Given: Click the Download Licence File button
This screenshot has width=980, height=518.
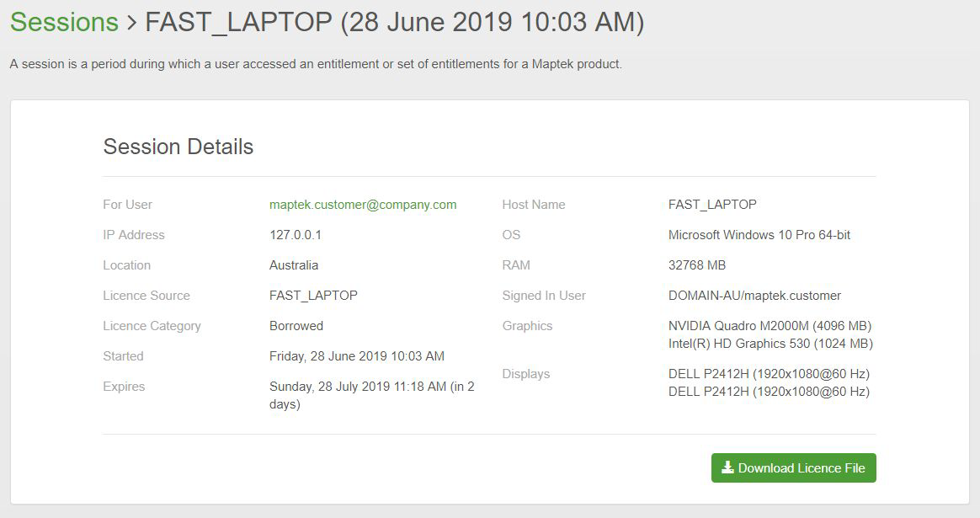Looking at the screenshot, I should pyautogui.click(x=793, y=468).
